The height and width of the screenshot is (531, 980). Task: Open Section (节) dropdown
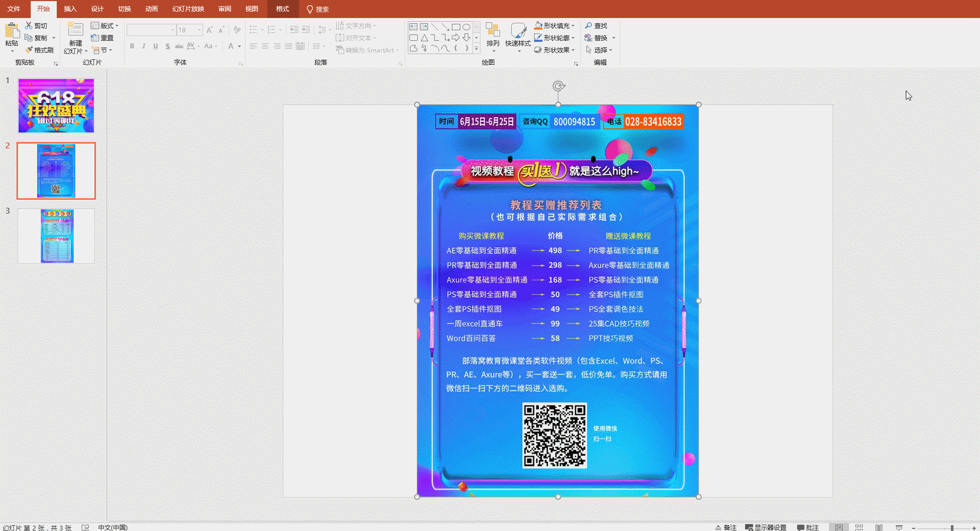point(102,50)
